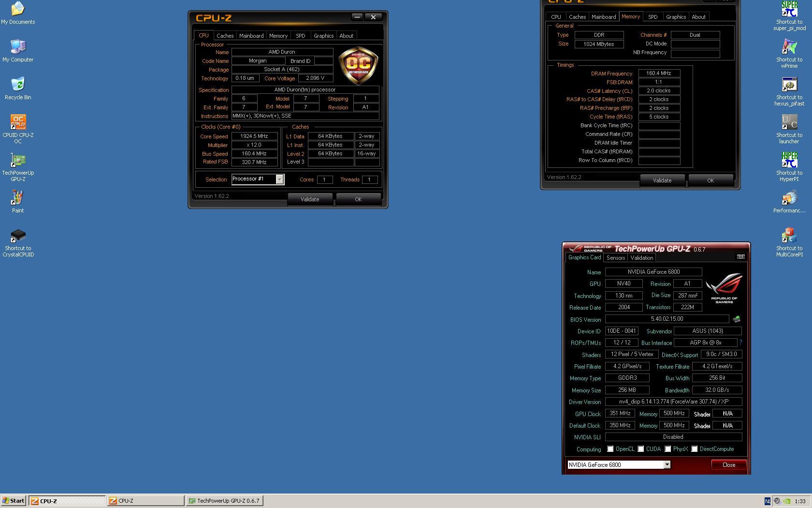Open Shortcut to hexus_pifast icon
This screenshot has height=508, width=812.
(x=789, y=91)
